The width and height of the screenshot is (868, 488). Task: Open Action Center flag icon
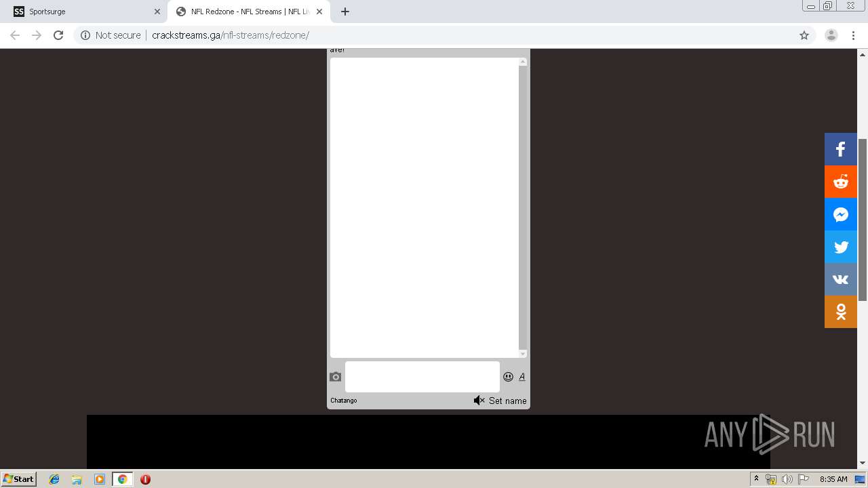point(804,479)
